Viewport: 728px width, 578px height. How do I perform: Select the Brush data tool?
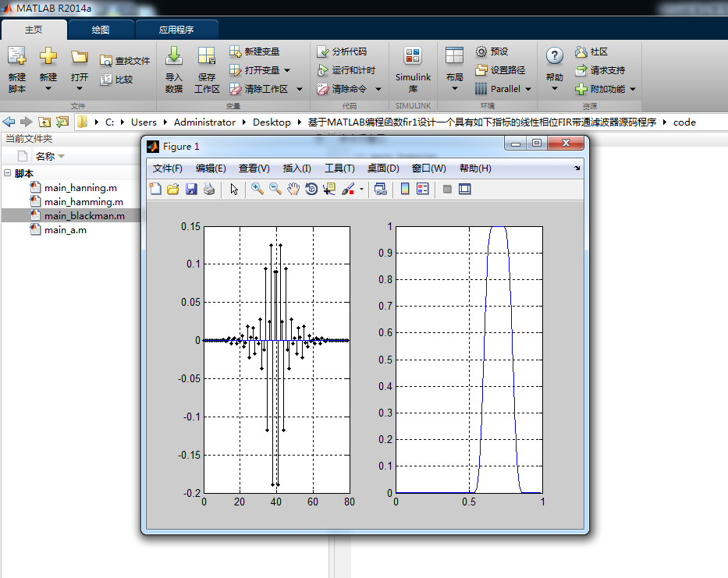pyautogui.click(x=348, y=189)
